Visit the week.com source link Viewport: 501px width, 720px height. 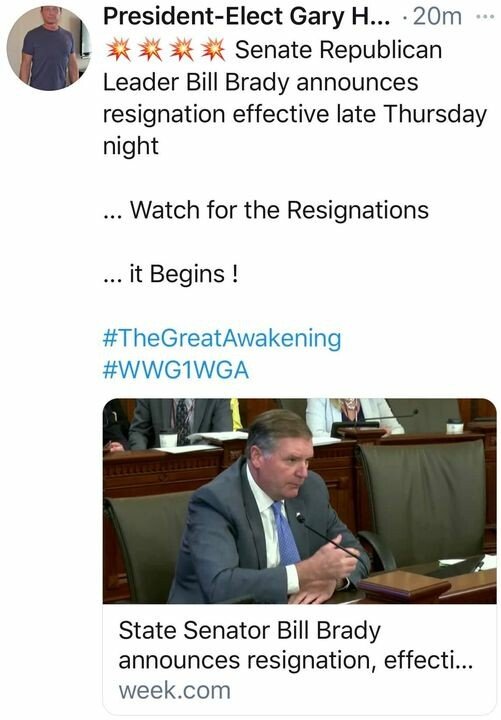tap(175, 691)
